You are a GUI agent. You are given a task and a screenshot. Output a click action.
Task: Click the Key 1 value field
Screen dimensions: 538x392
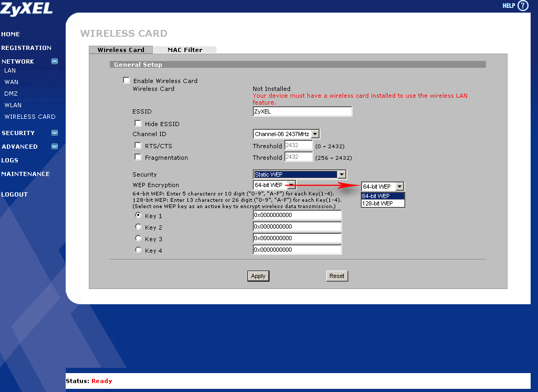(x=297, y=215)
